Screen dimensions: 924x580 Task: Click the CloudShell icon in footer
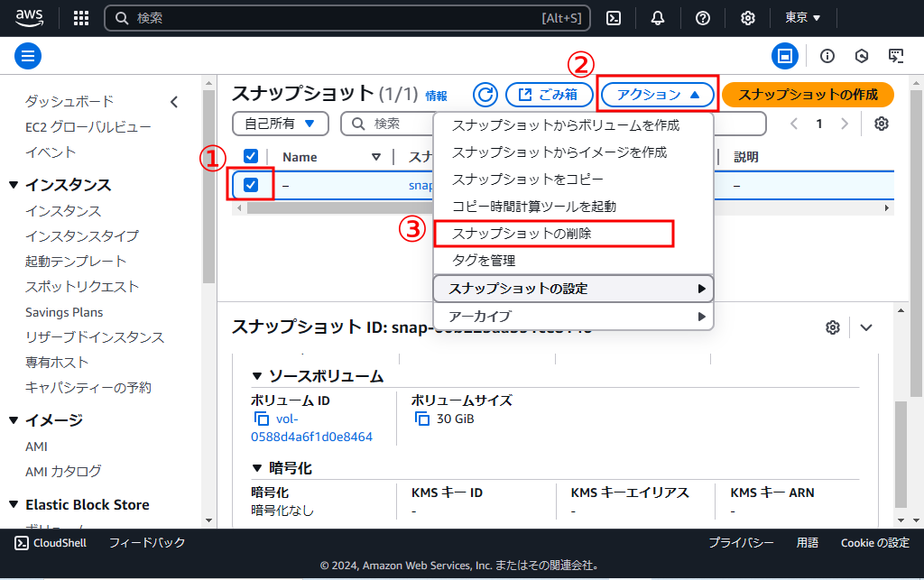[22, 543]
